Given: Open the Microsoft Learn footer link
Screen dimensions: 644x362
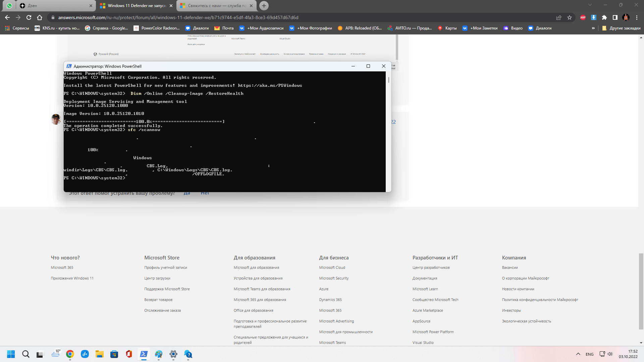Looking at the screenshot, I should coord(425,289).
